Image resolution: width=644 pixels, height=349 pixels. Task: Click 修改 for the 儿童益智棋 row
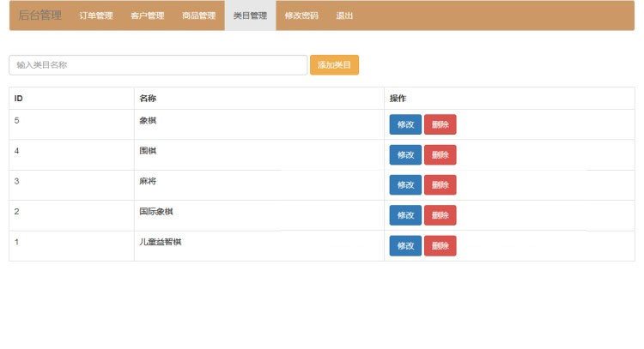[405, 245]
